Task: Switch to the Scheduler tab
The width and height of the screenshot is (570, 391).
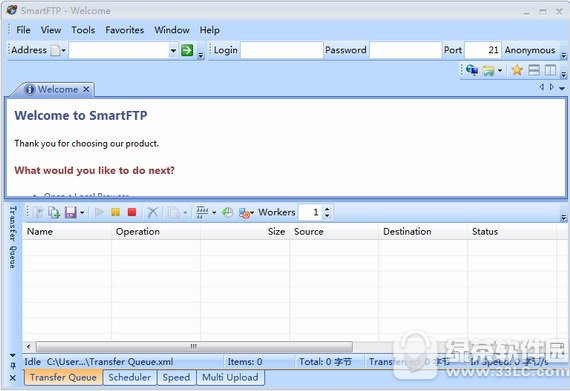Action: tap(130, 378)
